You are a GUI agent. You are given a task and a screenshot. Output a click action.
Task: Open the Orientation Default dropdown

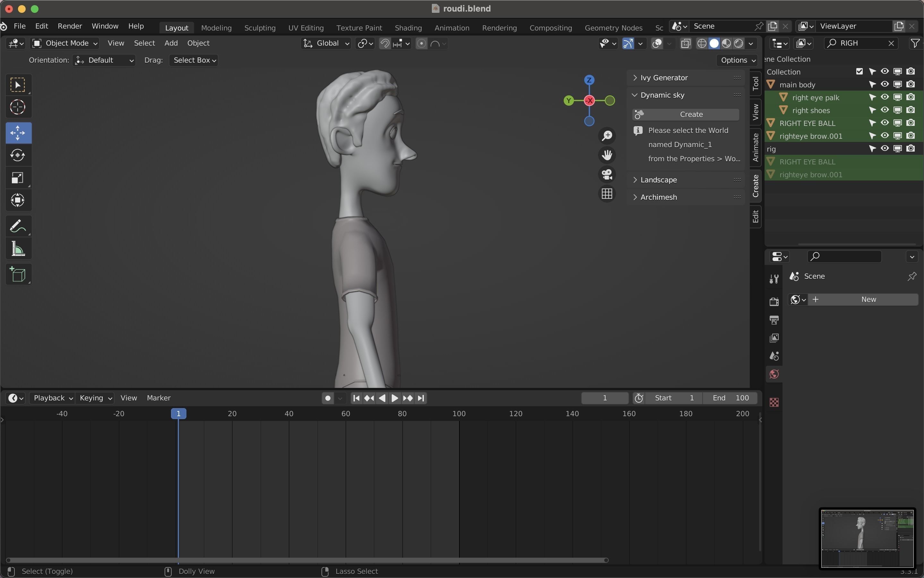coord(104,60)
